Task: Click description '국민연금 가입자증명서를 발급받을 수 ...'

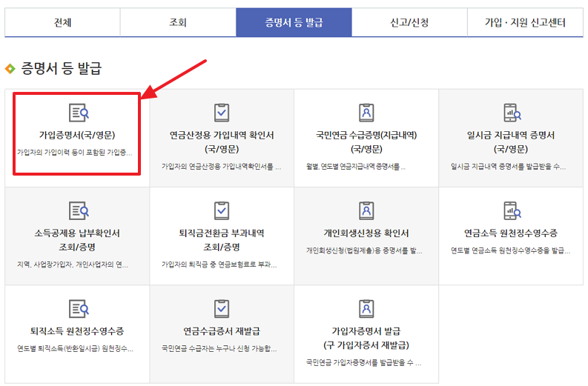Action: pos(364,363)
